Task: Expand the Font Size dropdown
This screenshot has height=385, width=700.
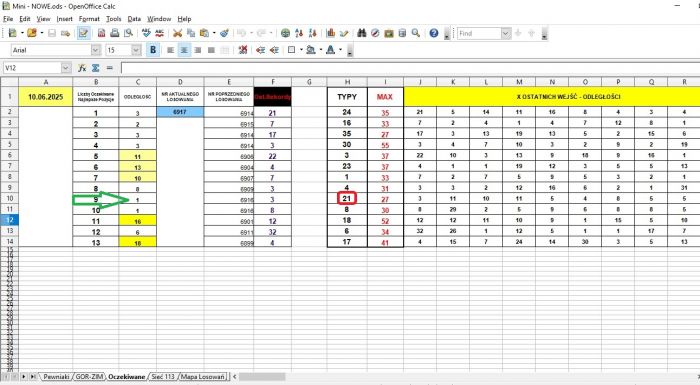Action: pyautogui.click(x=136, y=50)
